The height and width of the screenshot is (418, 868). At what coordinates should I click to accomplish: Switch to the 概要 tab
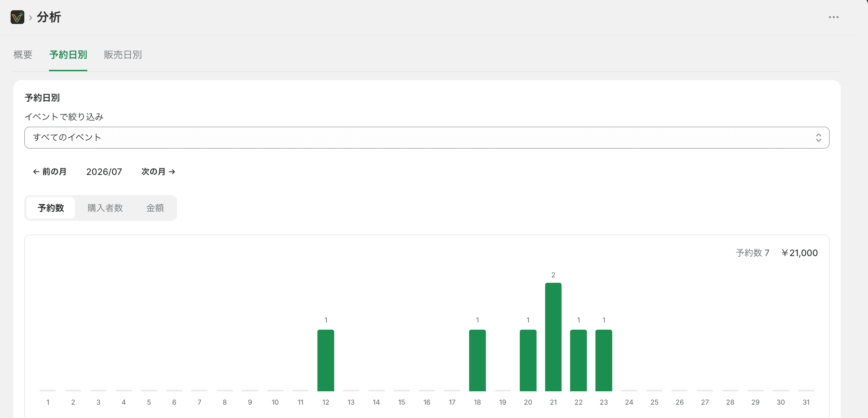coord(23,55)
